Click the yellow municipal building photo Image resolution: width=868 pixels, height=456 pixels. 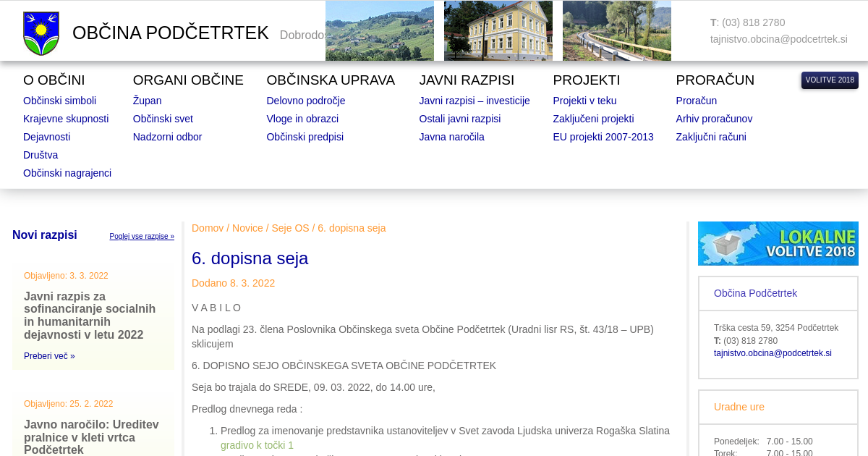(498, 30)
